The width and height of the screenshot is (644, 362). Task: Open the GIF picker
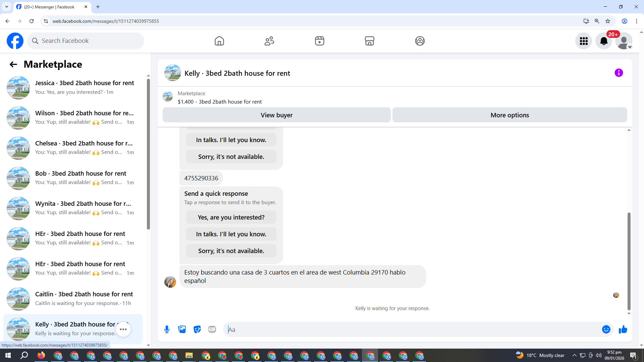(212, 329)
